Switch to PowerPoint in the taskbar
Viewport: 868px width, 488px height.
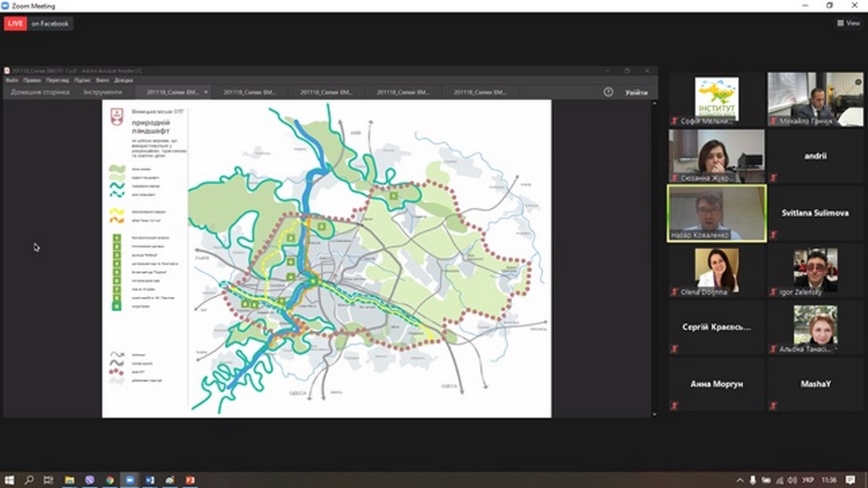190,480
